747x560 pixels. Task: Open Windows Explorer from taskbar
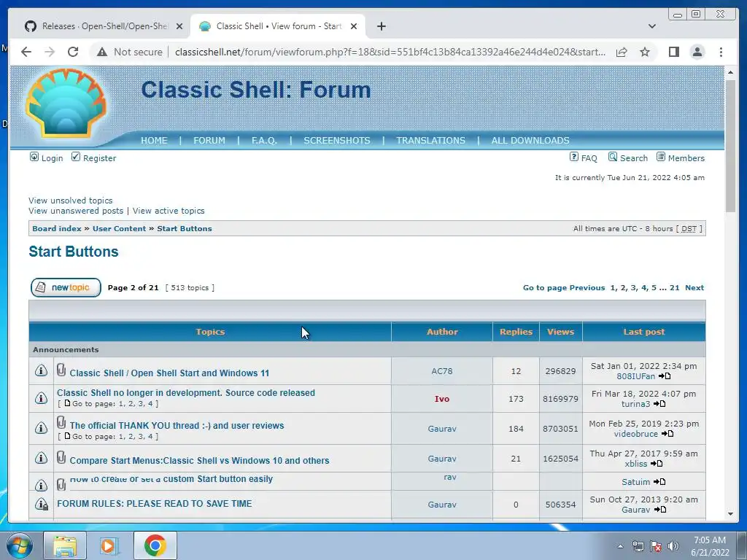65,545
